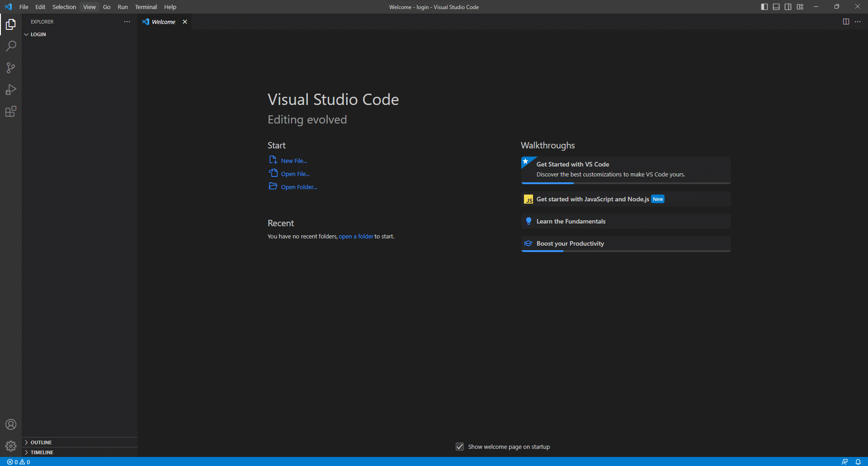Image resolution: width=868 pixels, height=466 pixels.
Task: Click the EXPLORER panel title
Action: (x=42, y=22)
